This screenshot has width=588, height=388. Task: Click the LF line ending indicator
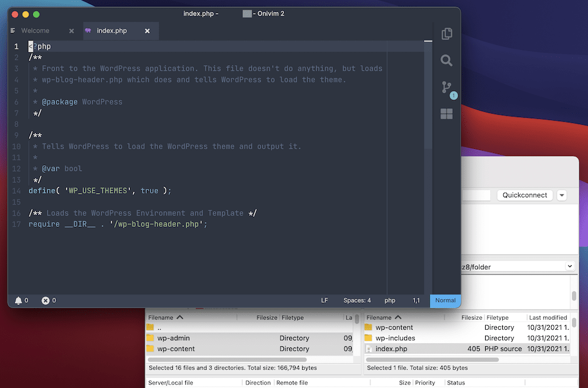click(325, 300)
